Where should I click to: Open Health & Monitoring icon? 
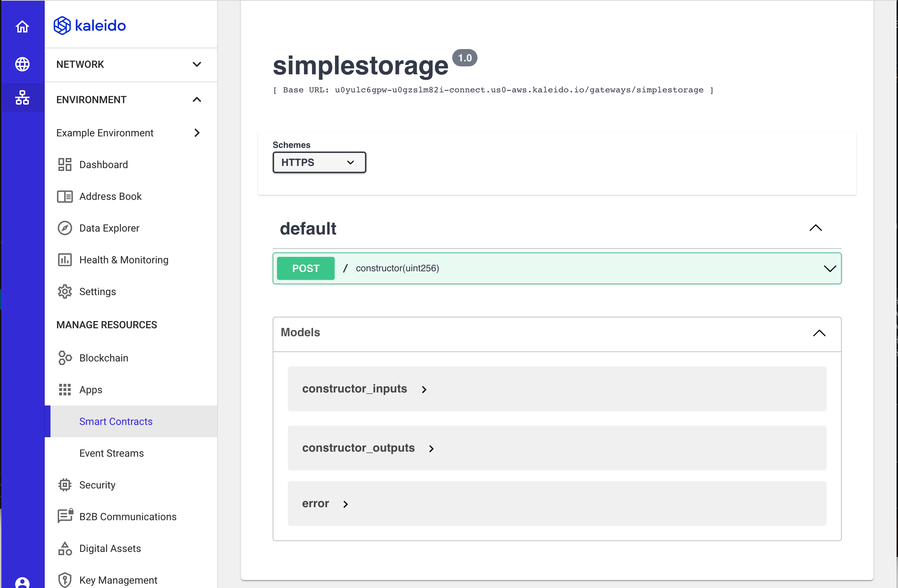point(65,260)
